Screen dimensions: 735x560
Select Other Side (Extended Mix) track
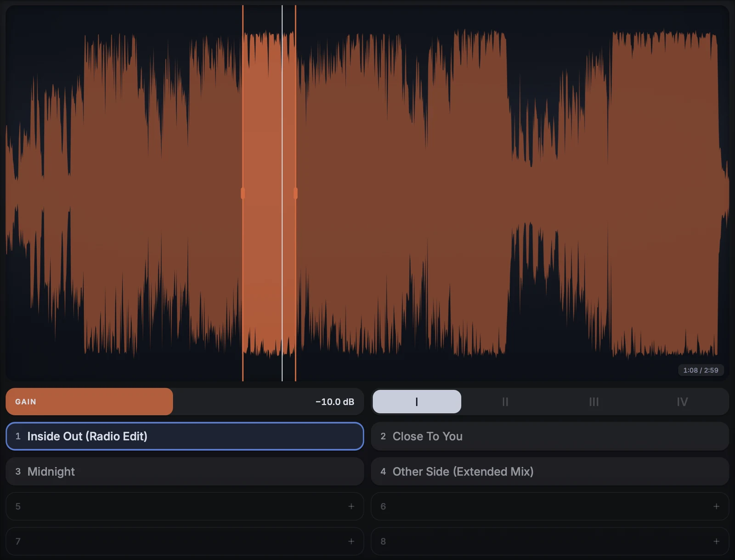(x=550, y=471)
